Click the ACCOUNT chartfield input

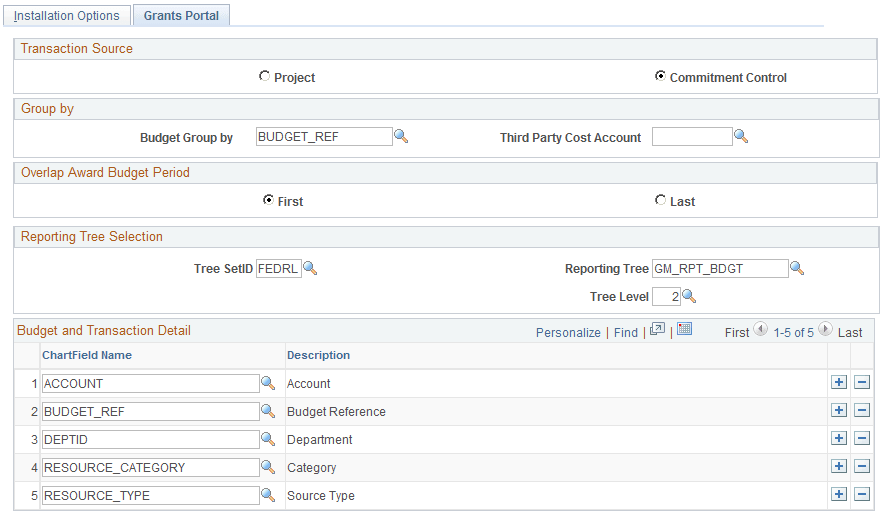click(x=150, y=383)
